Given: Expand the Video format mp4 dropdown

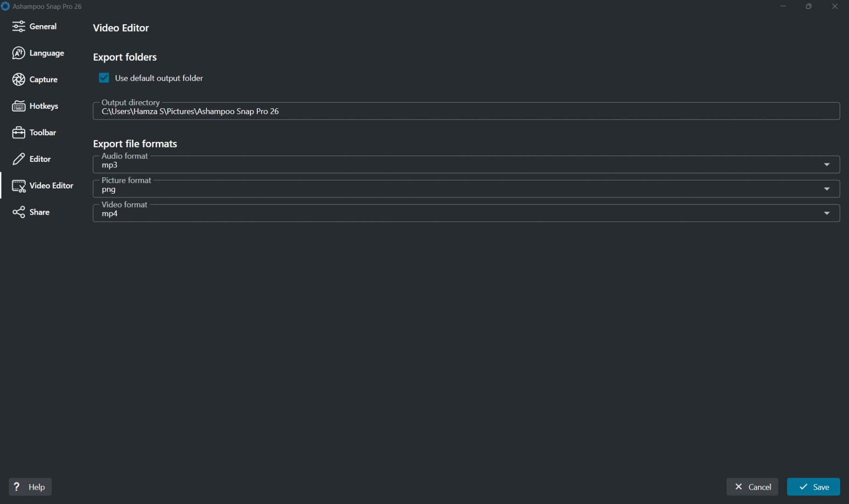Looking at the screenshot, I should [x=466, y=213].
